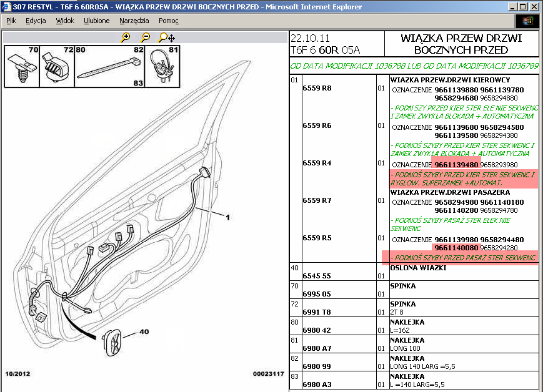Open the Widok menu
Screen dimensions: 543x392
click(65, 21)
